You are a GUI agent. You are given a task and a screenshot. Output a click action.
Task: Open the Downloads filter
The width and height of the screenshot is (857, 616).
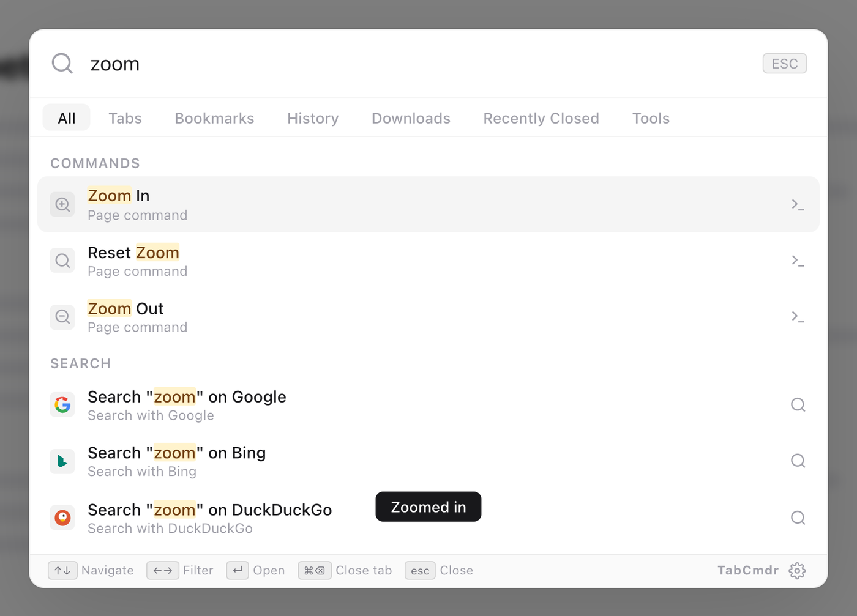411,118
